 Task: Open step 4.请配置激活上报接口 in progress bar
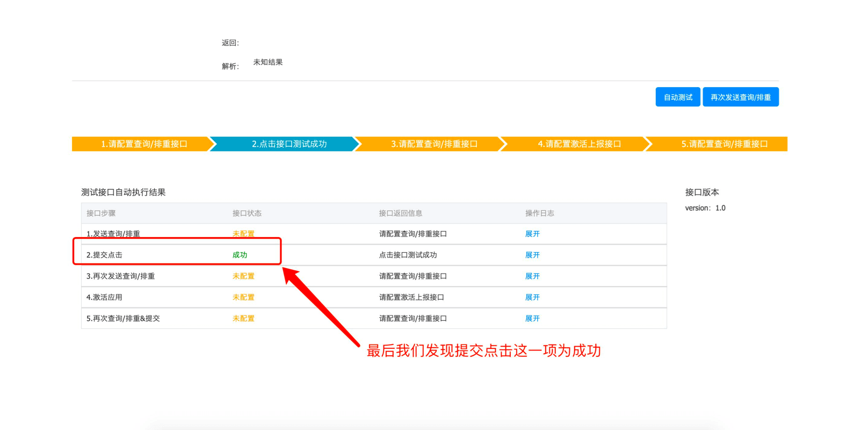tap(579, 144)
